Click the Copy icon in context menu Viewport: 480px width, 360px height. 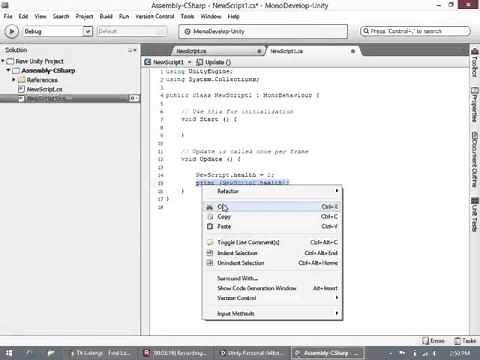(210, 217)
